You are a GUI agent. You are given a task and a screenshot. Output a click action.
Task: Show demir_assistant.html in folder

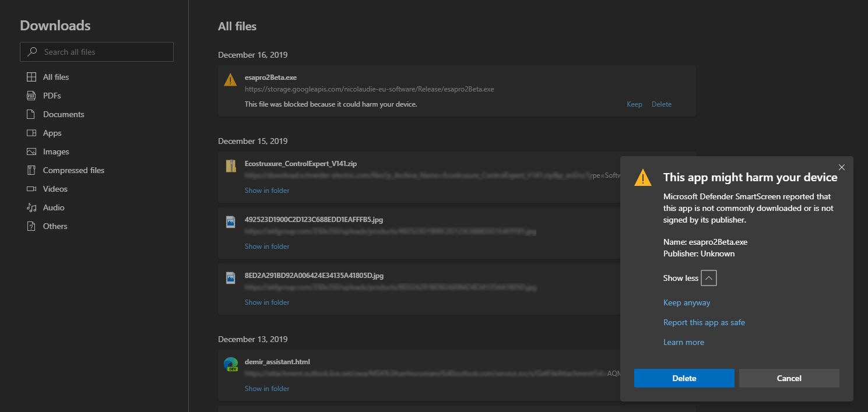(x=267, y=389)
